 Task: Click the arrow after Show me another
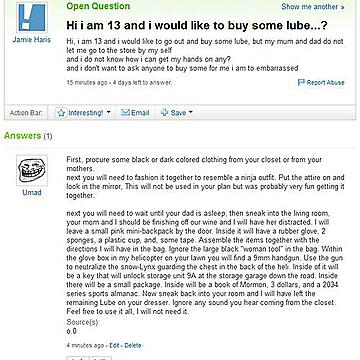342,7
